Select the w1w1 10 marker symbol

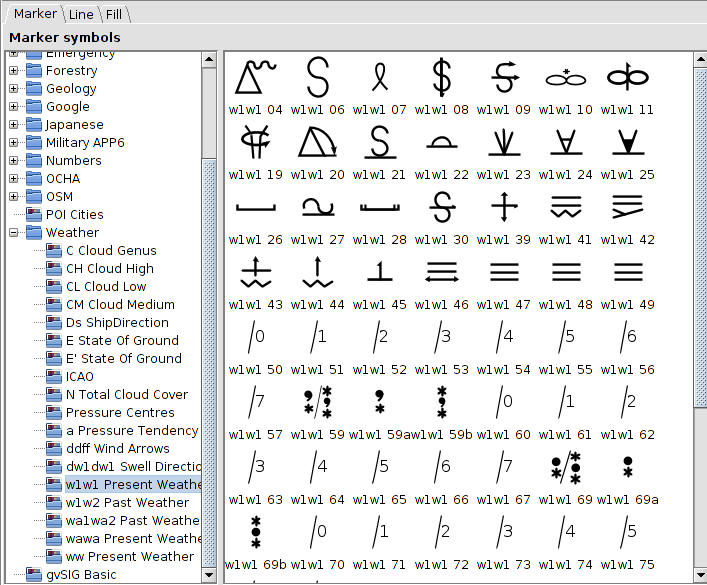[566, 77]
